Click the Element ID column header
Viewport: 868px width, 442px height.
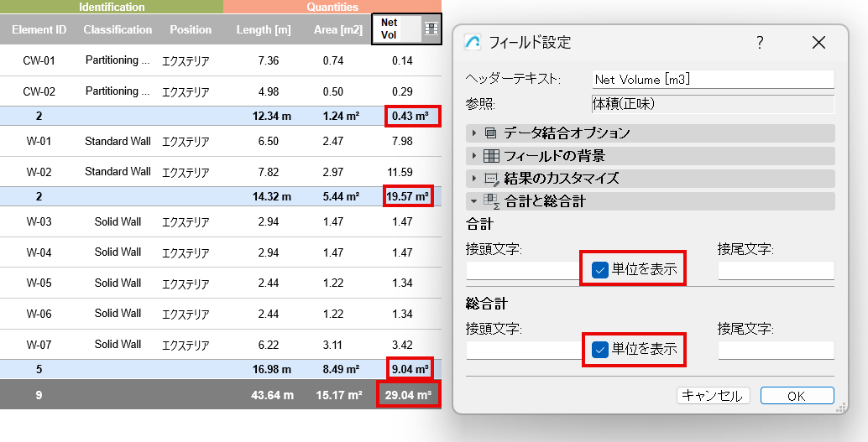pos(39,30)
